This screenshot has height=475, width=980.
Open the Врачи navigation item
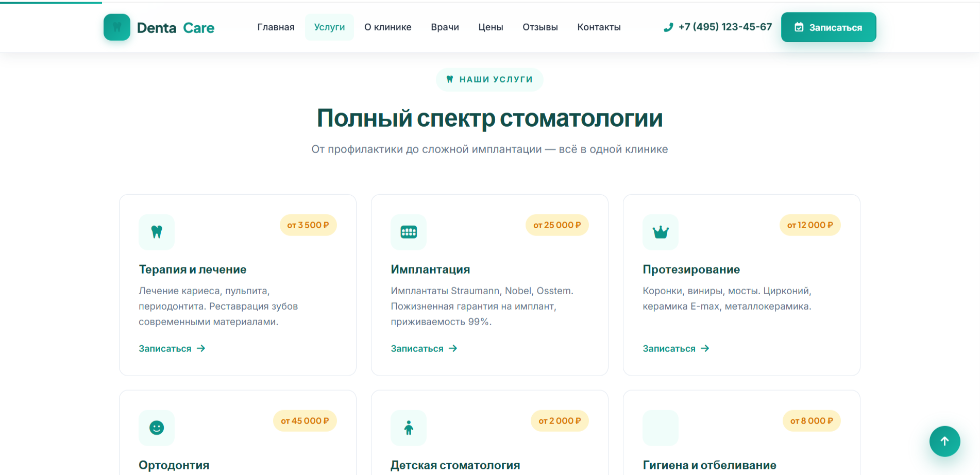445,27
